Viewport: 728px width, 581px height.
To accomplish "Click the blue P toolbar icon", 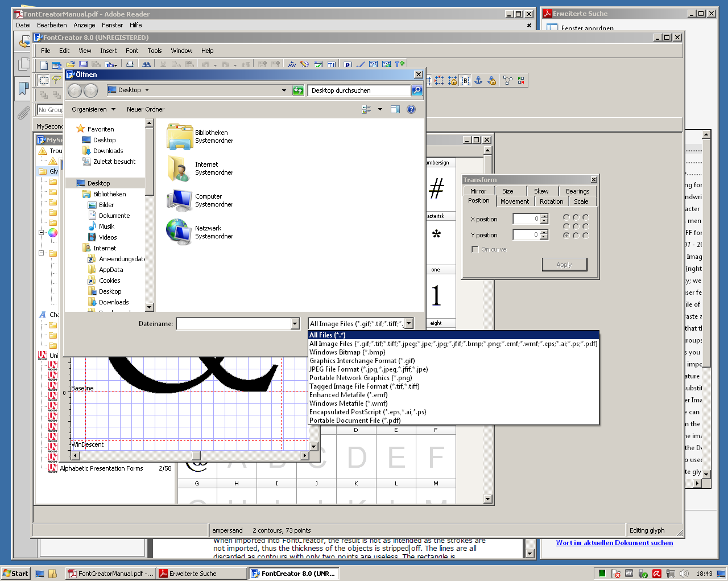I will [x=348, y=65].
